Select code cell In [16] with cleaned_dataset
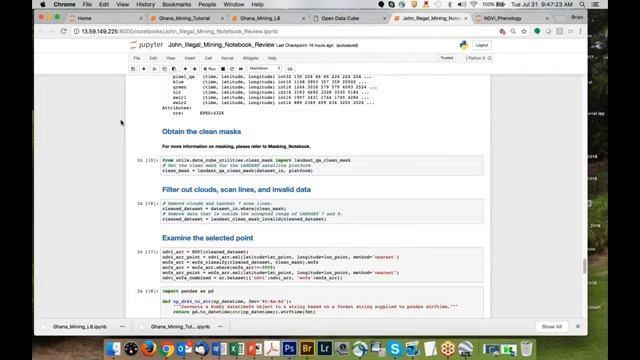640x360 pixels. coord(322,211)
